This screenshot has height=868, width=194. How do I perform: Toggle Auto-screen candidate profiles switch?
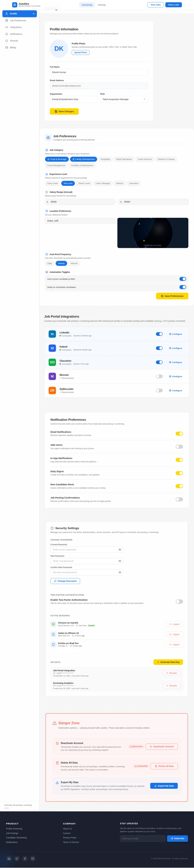[182, 279]
